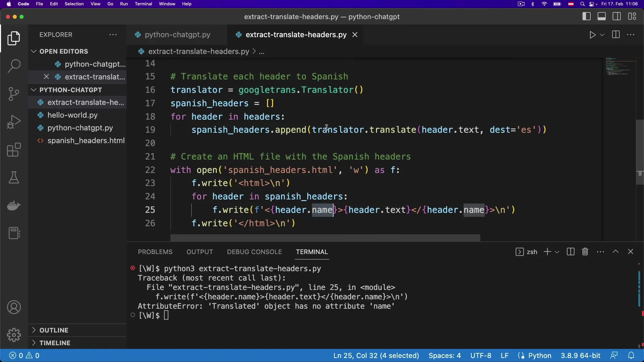The height and width of the screenshot is (362, 644).
Task: Click the editor vertical scrollbar thumb
Action: 640,152
